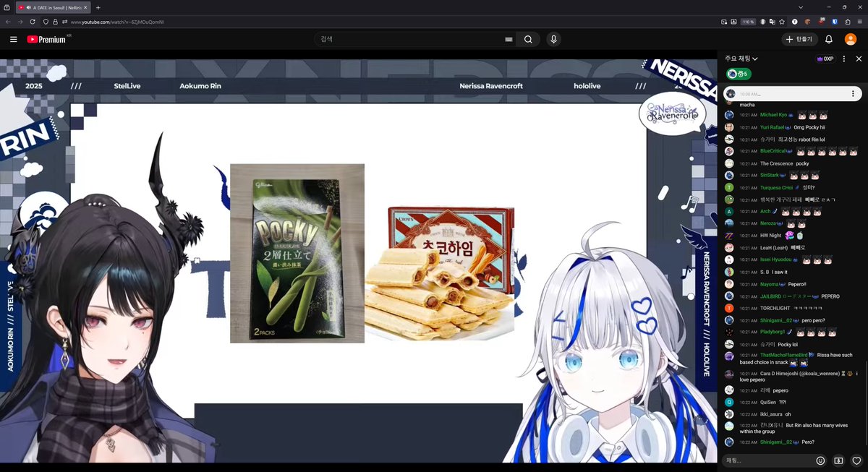Open the Bitwarden shield extension
The width and height of the screenshot is (868, 472).
(x=834, y=22)
